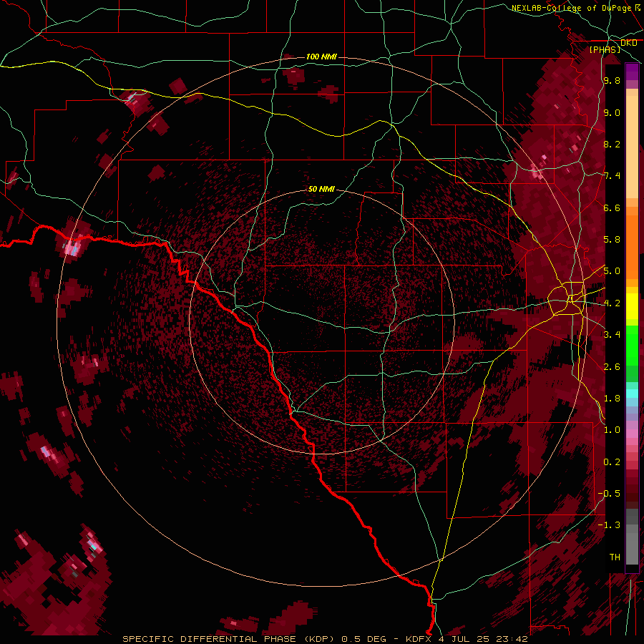Click the 9.0 scale value
This screenshot has width=644, height=644.
(x=612, y=112)
